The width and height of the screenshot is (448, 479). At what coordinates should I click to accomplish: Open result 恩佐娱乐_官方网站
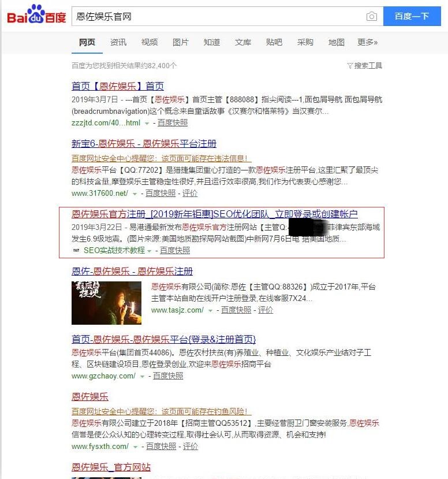pos(111,467)
